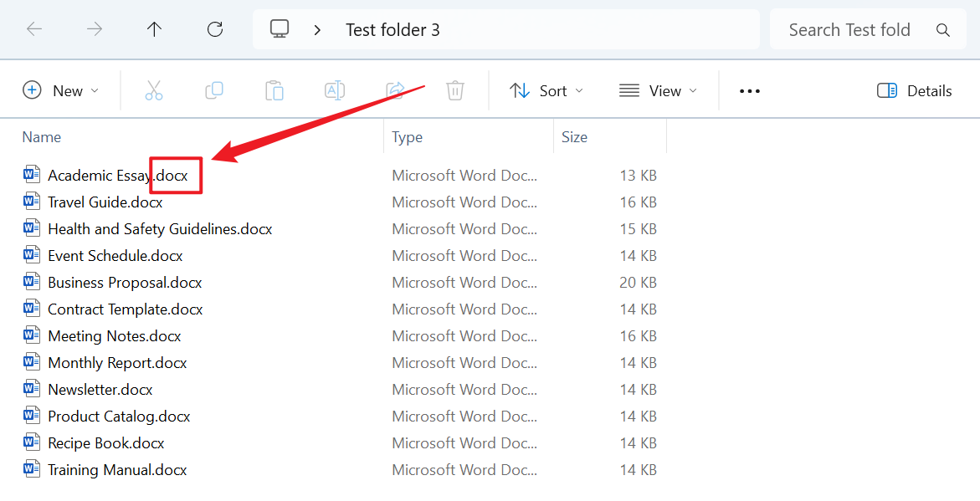Toggle the Details pane
The width and height of the screenshot is (980, 501).
coord(915,90)
